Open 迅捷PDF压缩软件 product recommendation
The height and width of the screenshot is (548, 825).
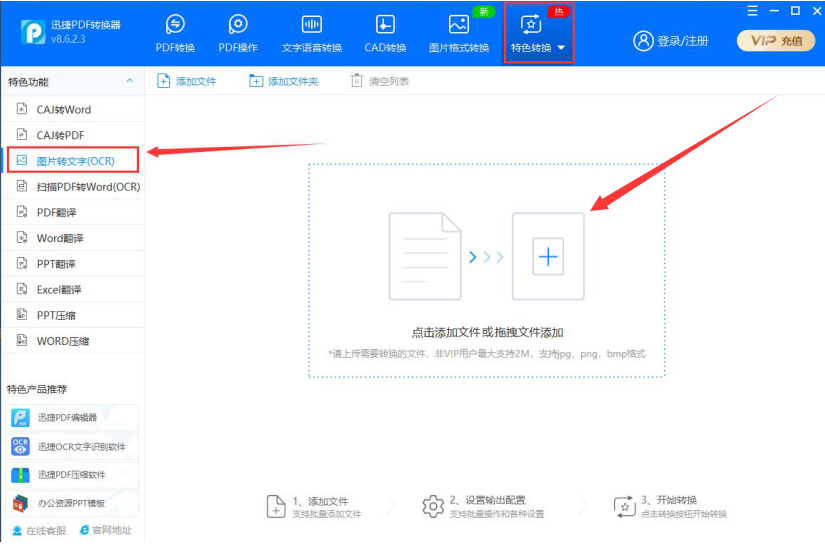72,474
